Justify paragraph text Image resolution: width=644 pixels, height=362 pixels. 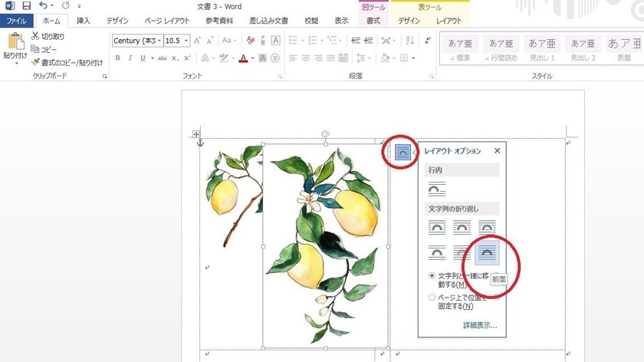pyautogui.click(x=330, y=58)
